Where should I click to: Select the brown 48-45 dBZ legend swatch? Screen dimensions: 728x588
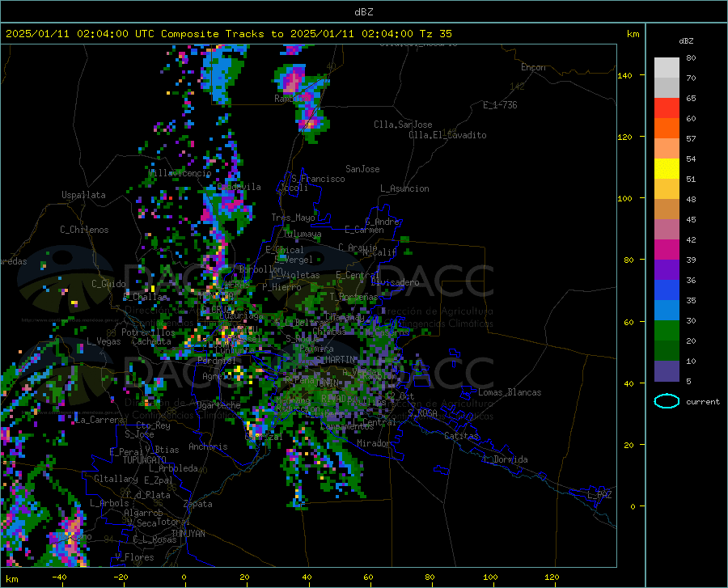pos(667,209)
